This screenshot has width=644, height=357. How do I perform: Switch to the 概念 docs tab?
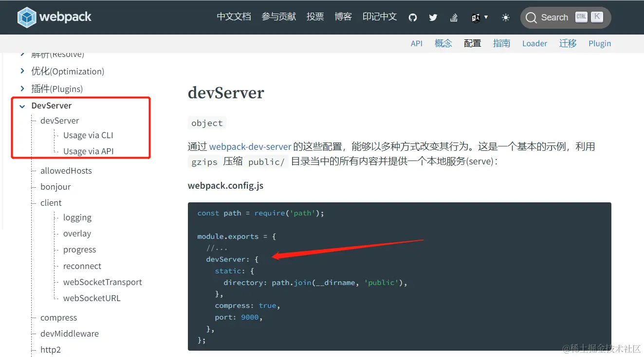click(x=443, y=43)
